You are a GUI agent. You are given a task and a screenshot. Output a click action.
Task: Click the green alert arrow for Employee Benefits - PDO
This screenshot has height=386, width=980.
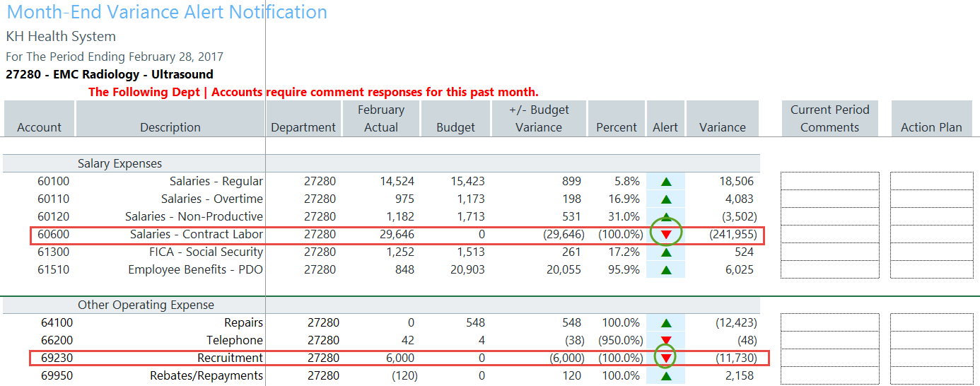665,270
